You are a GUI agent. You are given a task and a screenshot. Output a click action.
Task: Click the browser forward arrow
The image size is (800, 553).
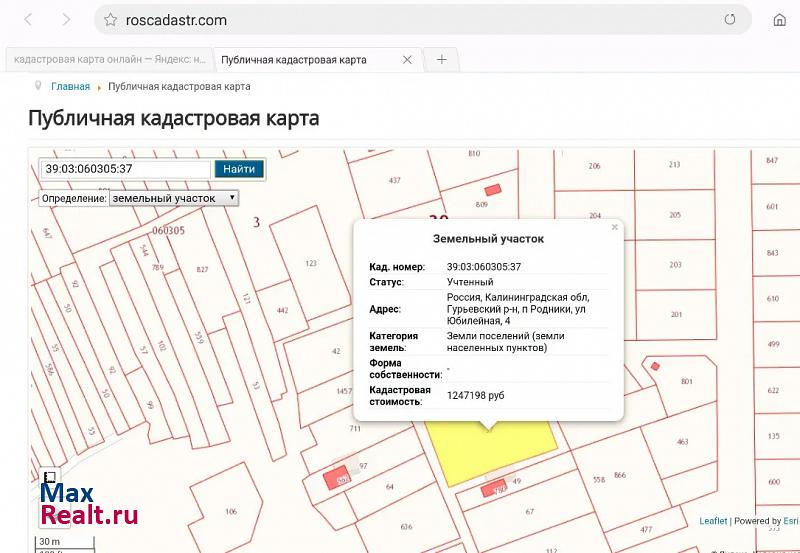point(66,20)
